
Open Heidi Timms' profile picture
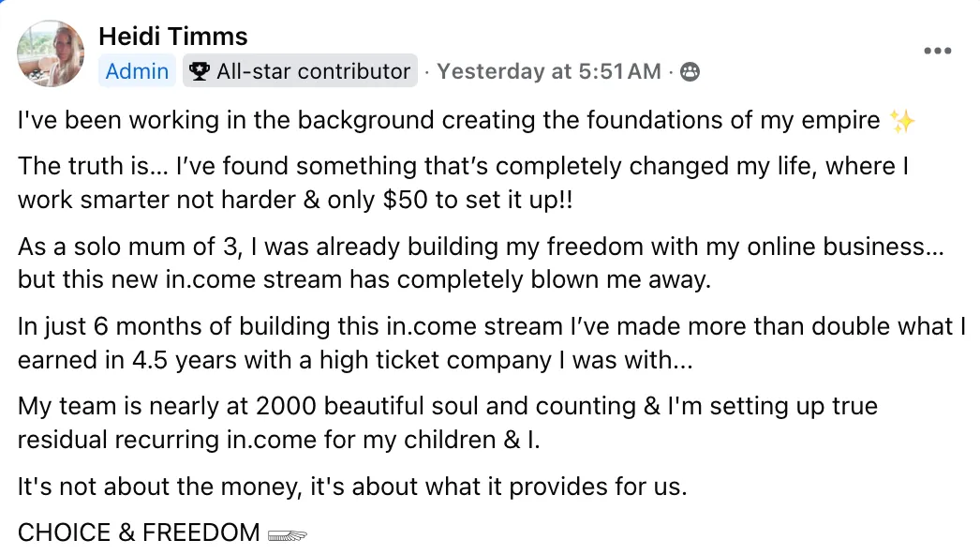pos(51,53)
